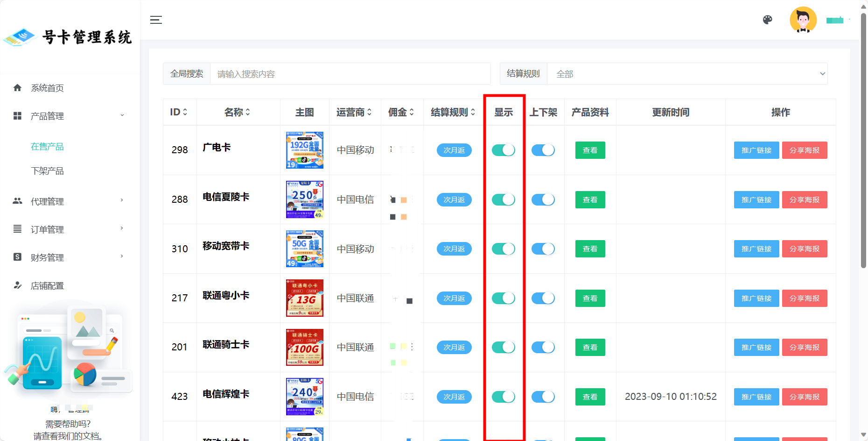Open 联通骑士卡 main image thumbnail
The width and height of the screenshot is (868, 441).
tap(305, 347)
